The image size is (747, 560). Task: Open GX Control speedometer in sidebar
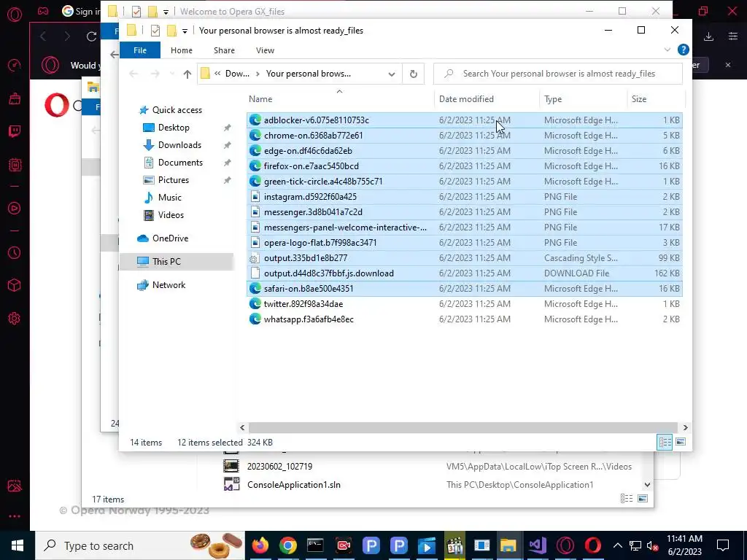pyautogui.click(x=15, y=65)
